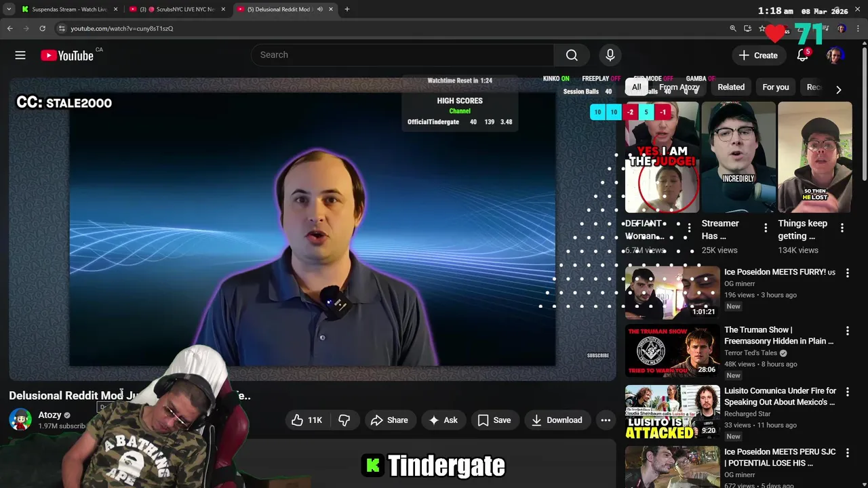Bookmark this page with the star

point(762,28)
